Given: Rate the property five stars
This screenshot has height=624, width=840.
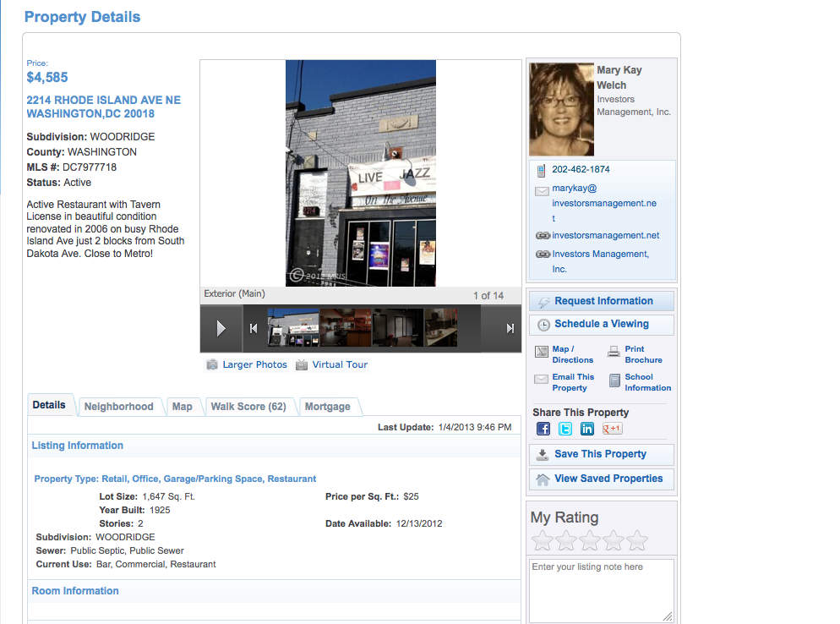Looking at the screenshot, I should tap(637, 540).
